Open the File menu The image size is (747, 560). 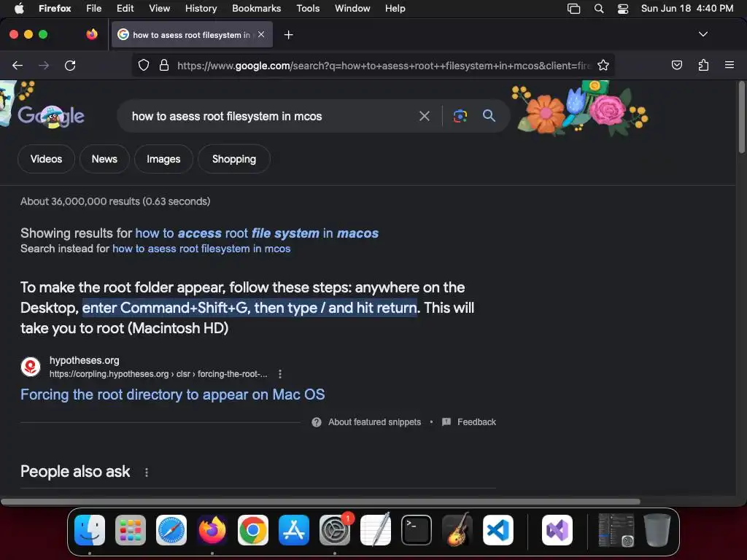tap(93, 9)
